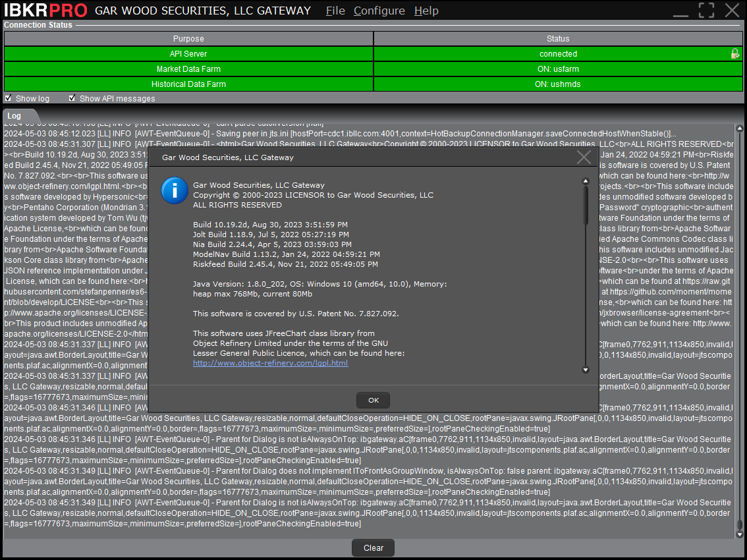
Task: Click the 'connected' status cell
Action: point(558,54)
